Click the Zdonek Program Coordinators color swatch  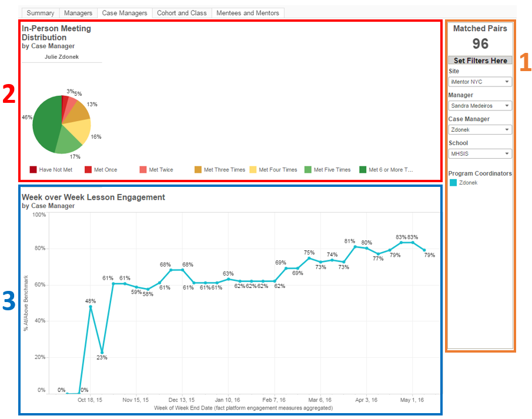453,183
